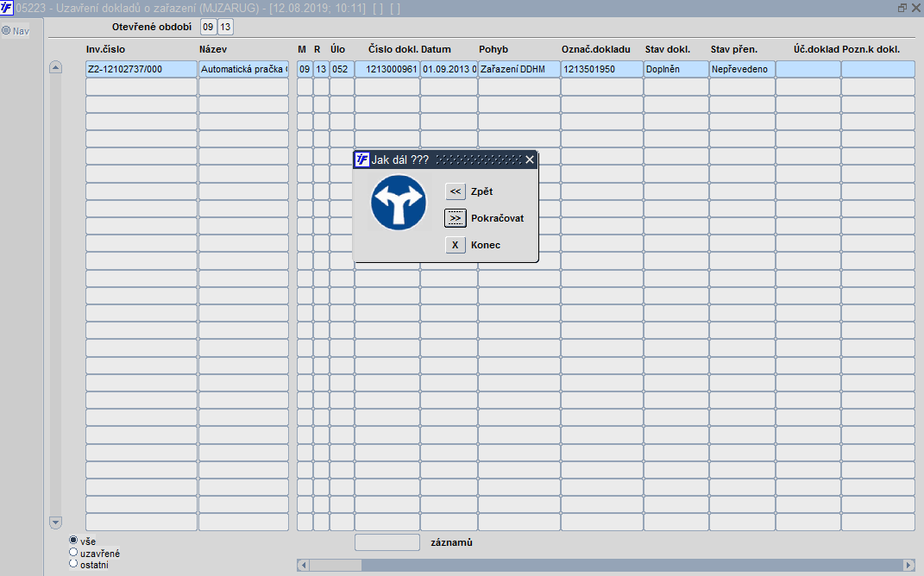The height and width of the screenshot is (576, 924).
Task: Click the horizontal scrollbar right arrow
Action: point(908,565)
